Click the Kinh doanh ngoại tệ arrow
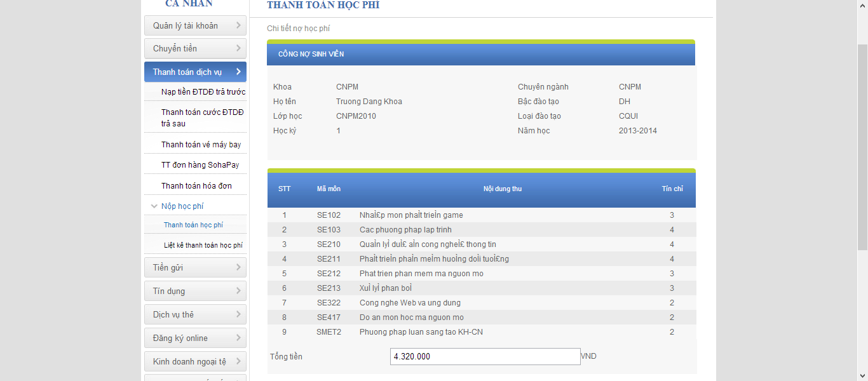This screenshot has height=381, width=868. [x=238, y=362]
